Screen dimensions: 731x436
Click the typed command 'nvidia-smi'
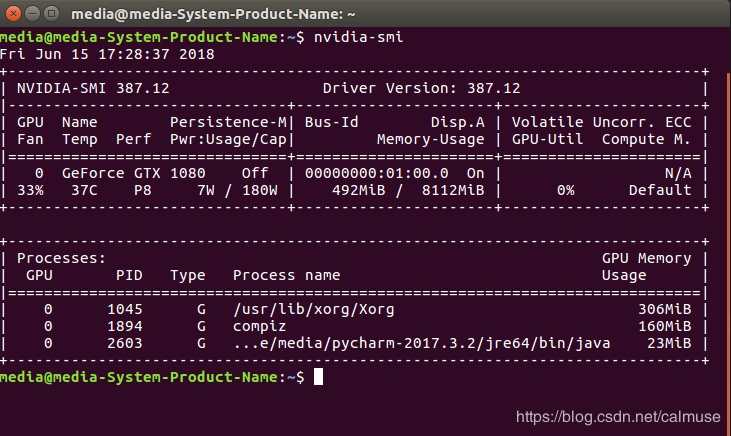pos(359,37)
